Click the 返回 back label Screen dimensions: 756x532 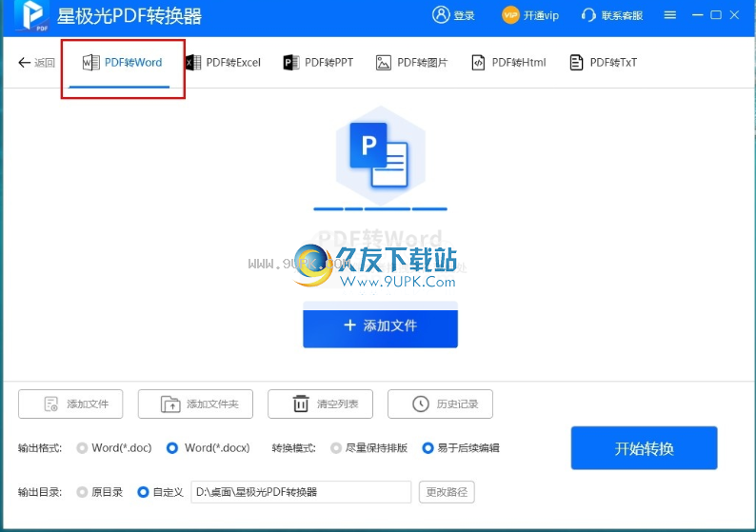[45, 63]
